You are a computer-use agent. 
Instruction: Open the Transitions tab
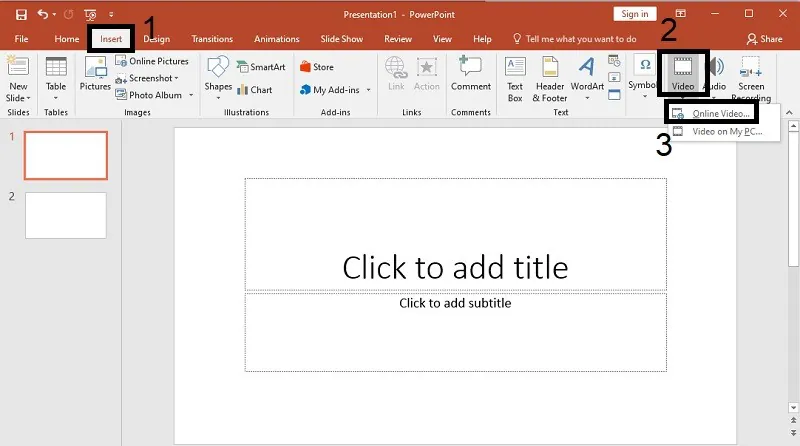point(212,39)
